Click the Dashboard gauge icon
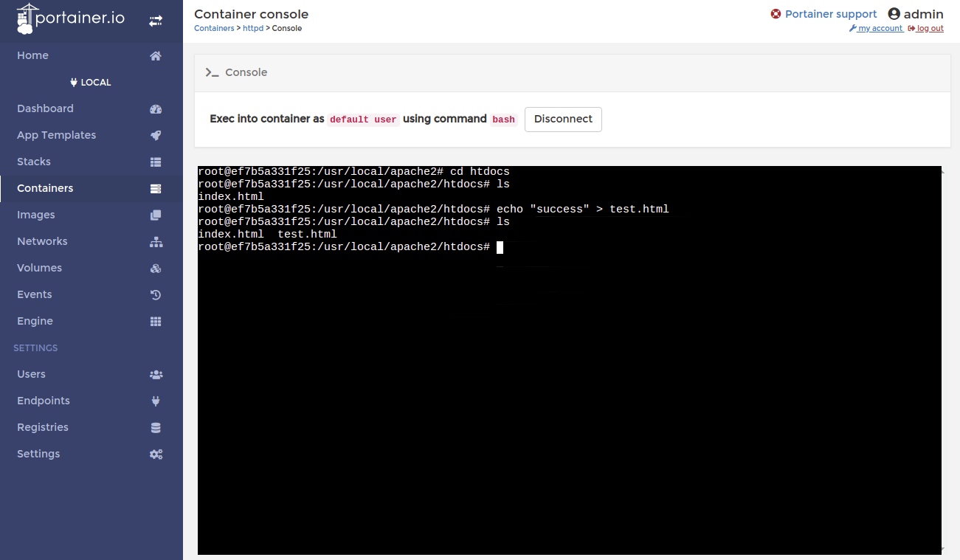This screenshot has height=560, width=960. (x=156, y=109)
